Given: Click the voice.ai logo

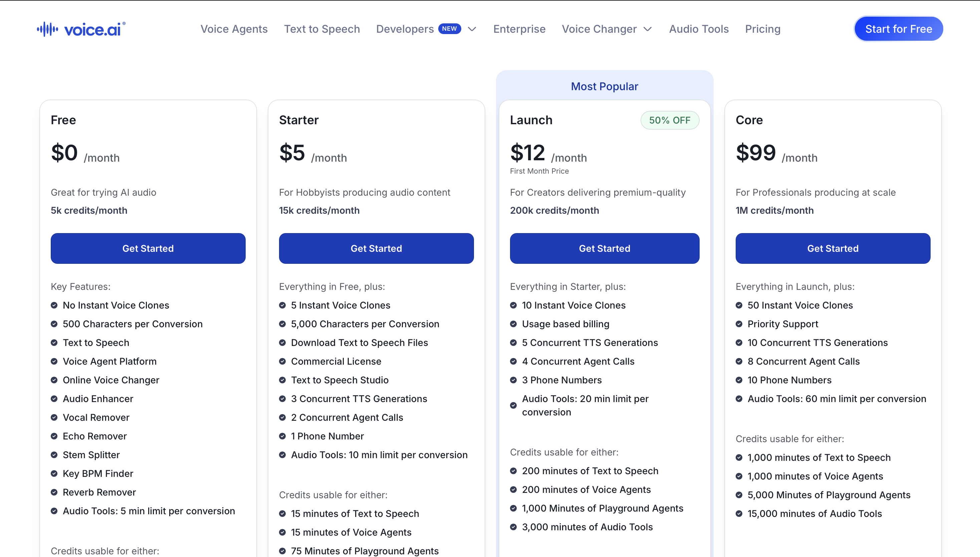Looking at the screenshot, I should [81, 29].
